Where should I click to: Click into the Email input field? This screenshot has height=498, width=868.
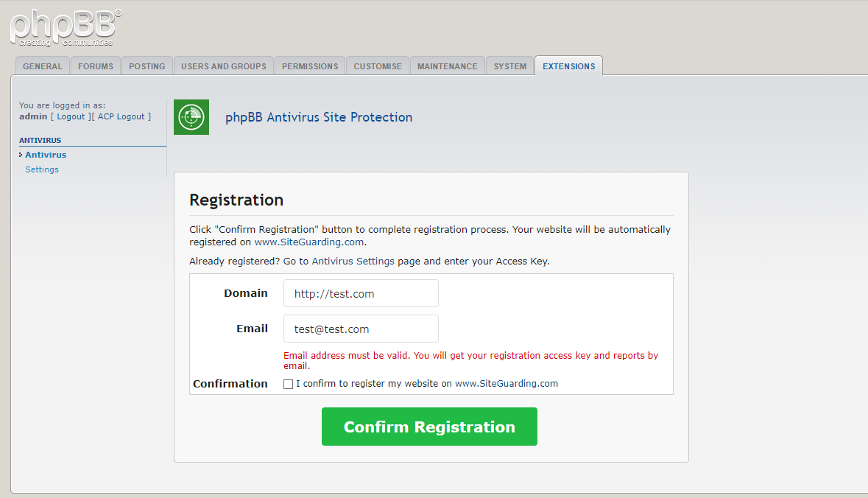[361, 329]
